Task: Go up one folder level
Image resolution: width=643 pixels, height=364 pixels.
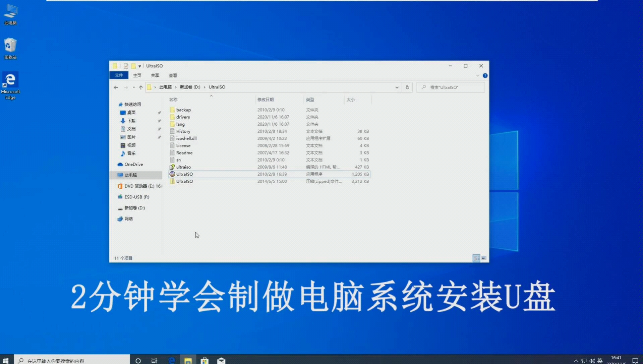Action: 141,87
